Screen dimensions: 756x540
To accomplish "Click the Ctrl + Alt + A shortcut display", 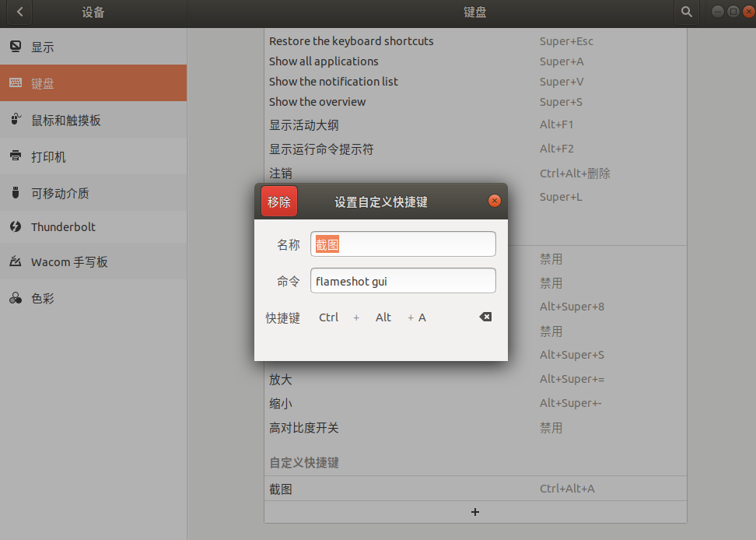I will point(373,317).
